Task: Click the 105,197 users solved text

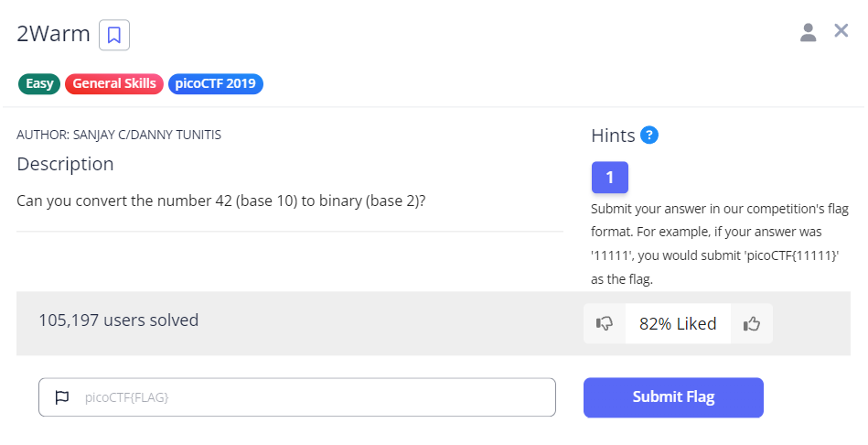Action: pos(118,320)
